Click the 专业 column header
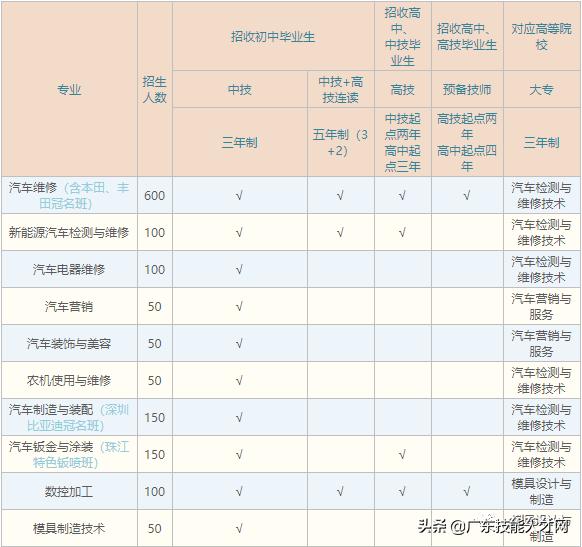 69,89
